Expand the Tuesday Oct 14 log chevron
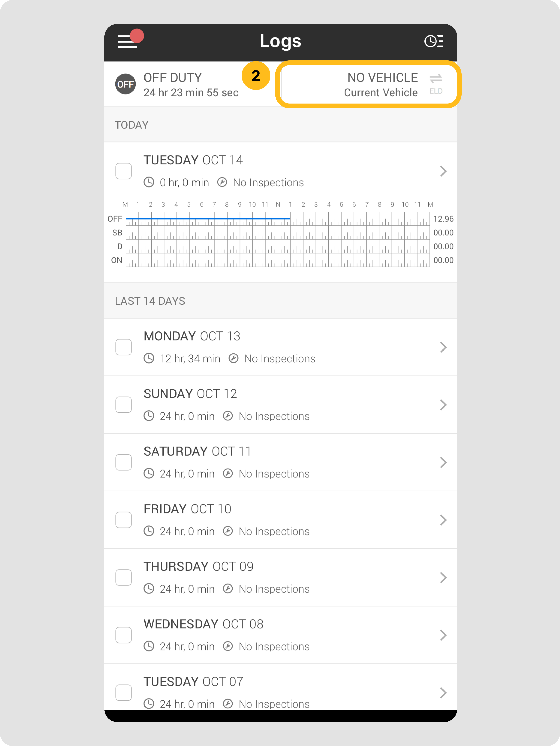This screenshot has height=746, width=560. point(443,171)
